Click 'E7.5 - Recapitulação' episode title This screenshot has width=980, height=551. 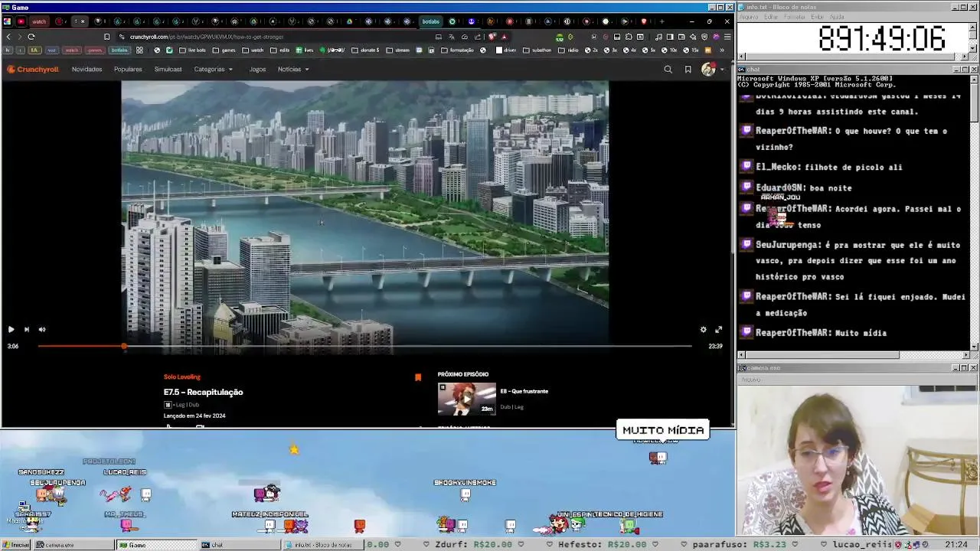pyautogui.click(x=203, y=392)
